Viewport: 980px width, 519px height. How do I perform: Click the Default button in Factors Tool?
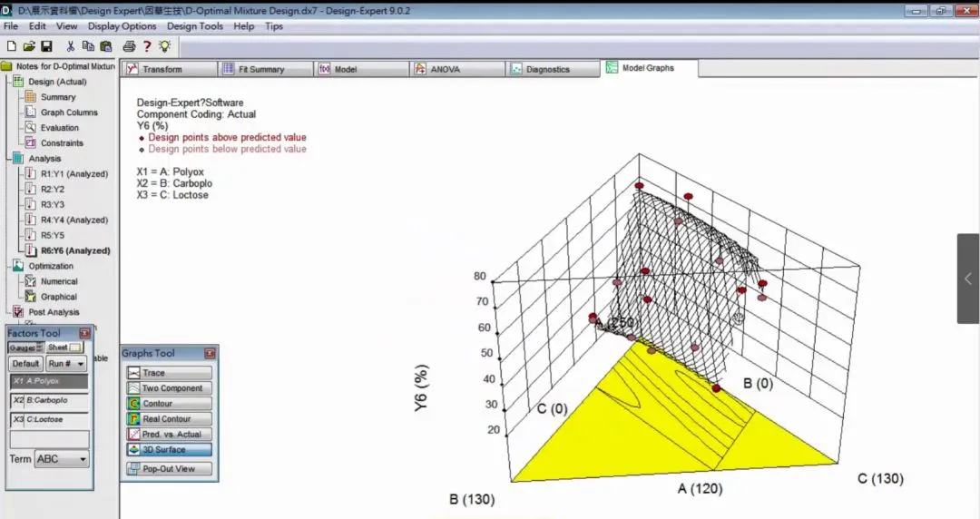pos(25,363)
